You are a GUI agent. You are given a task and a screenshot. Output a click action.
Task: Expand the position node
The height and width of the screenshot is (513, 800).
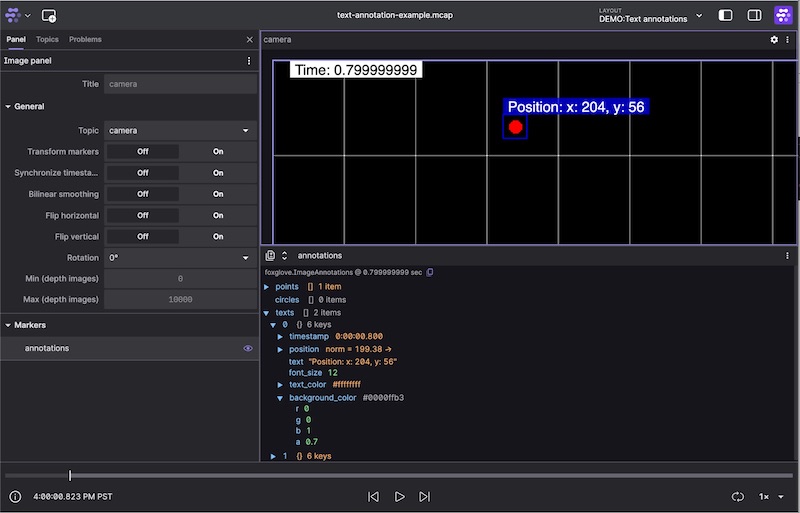pyautogui.click(x=280, y=349)
